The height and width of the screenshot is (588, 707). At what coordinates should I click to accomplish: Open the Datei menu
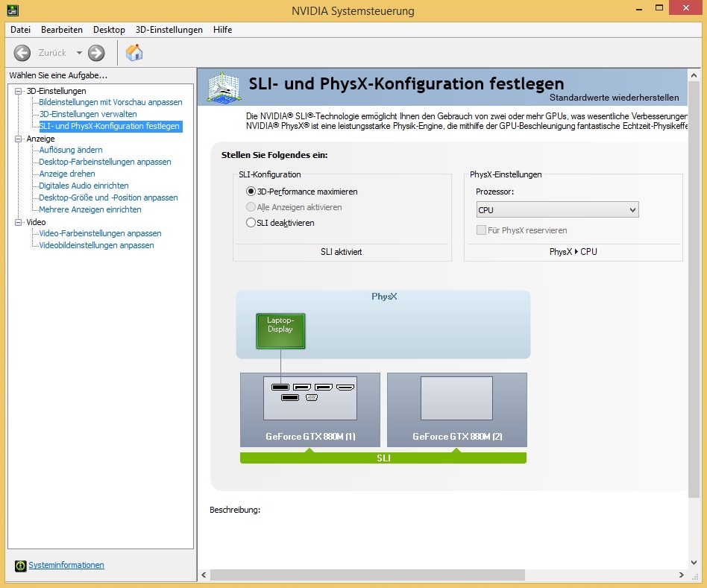click(20, 30)
